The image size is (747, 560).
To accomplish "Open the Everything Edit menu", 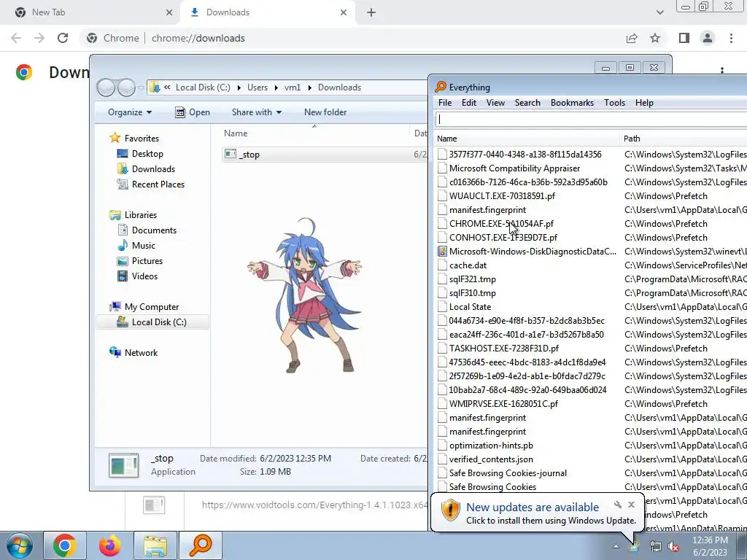I will [469, 103].
